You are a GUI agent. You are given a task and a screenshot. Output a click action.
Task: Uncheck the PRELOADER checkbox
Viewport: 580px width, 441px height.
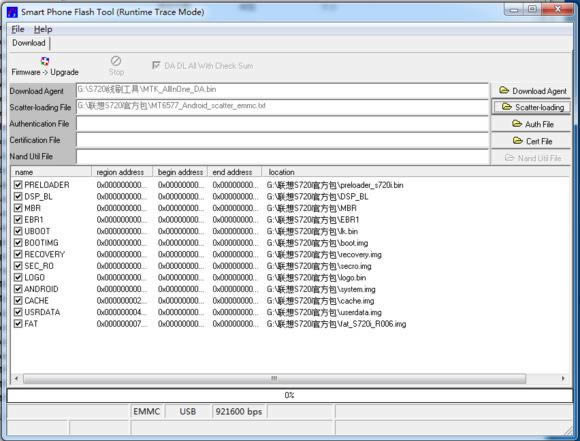(18, 185)
